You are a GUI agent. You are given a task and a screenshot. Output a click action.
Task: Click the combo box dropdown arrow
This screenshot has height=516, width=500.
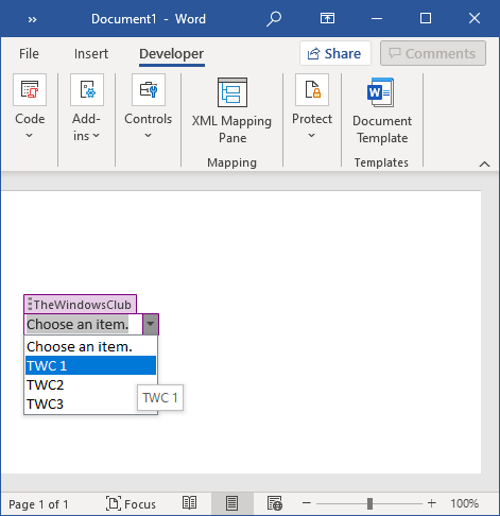pos(150,324)
